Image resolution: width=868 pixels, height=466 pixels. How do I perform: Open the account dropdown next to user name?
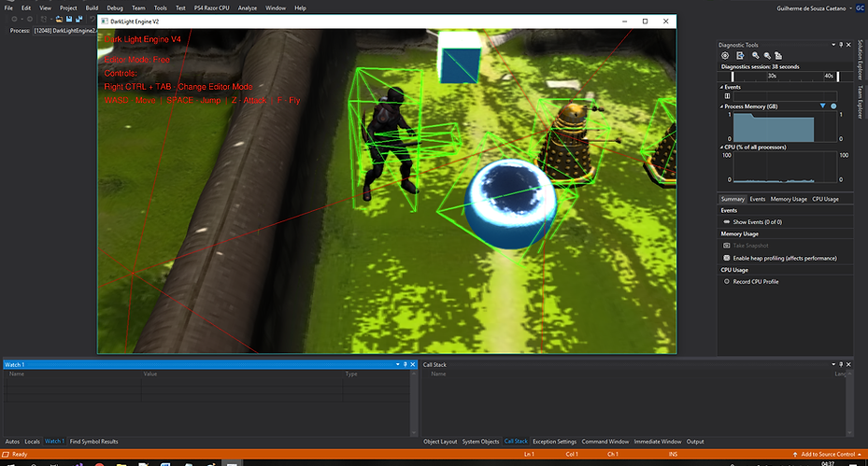tap(850, 8)
